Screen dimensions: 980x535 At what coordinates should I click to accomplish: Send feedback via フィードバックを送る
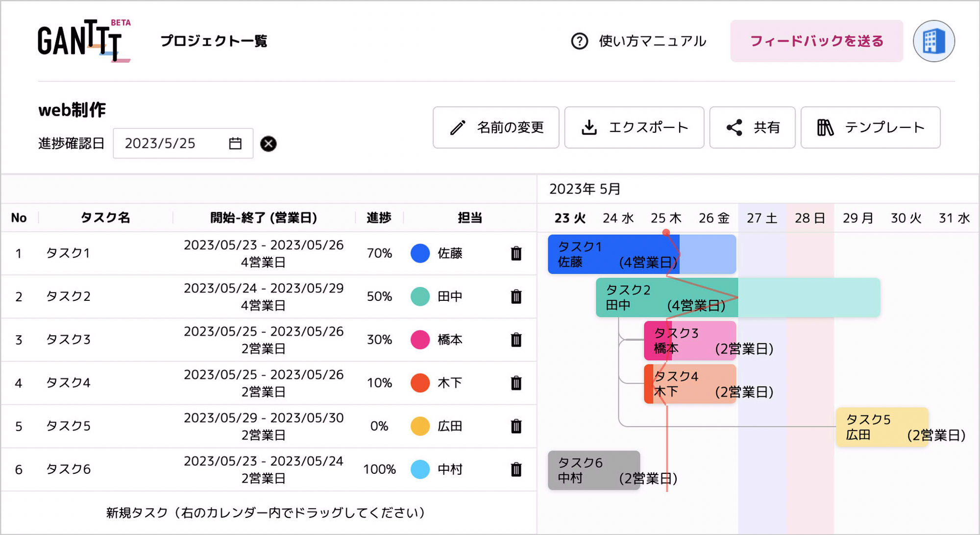[817, 41]
